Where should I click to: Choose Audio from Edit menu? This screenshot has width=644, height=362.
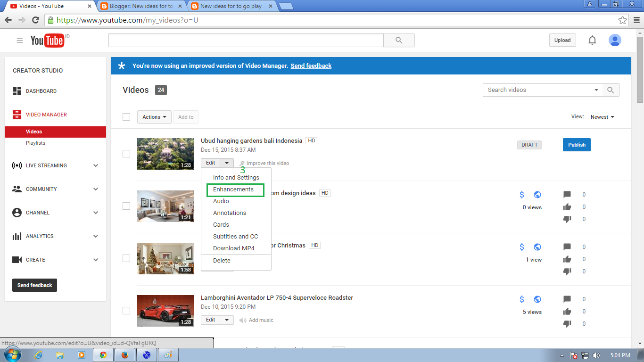pos(236,201)
